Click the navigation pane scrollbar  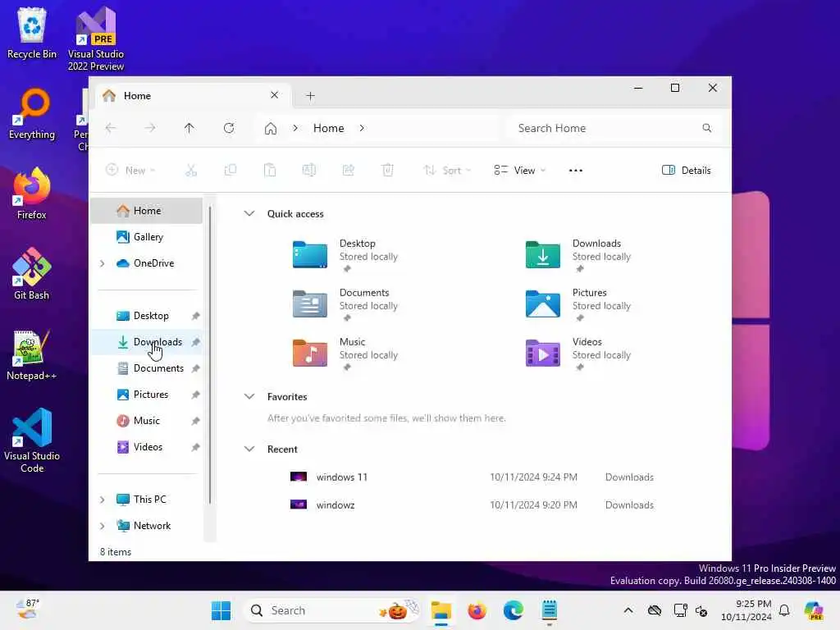tap(210, 354)
